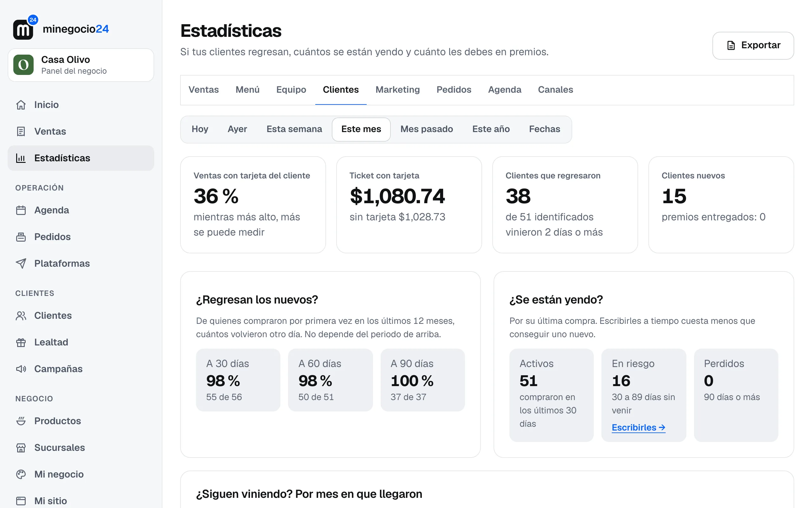This screenshot has height=508, width=812.
Task: Click the text premios entregados: 0
Action: (713, 217)
